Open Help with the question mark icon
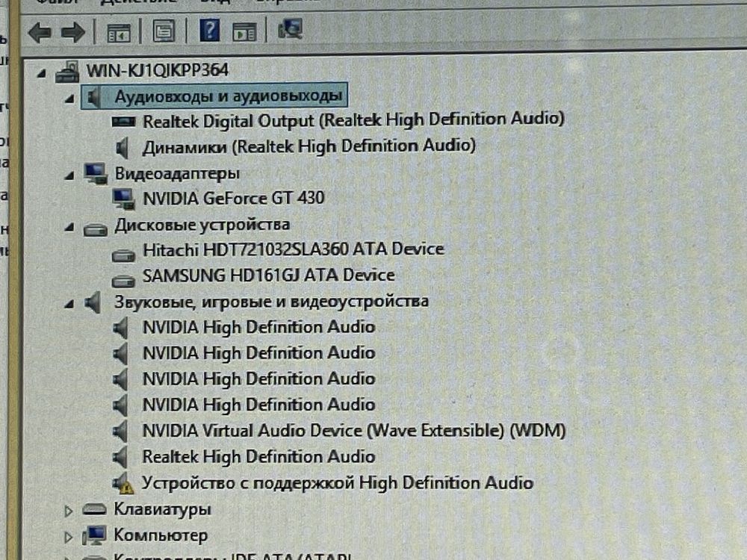Viewport: 747px width, 560px height. pos(210,31)
